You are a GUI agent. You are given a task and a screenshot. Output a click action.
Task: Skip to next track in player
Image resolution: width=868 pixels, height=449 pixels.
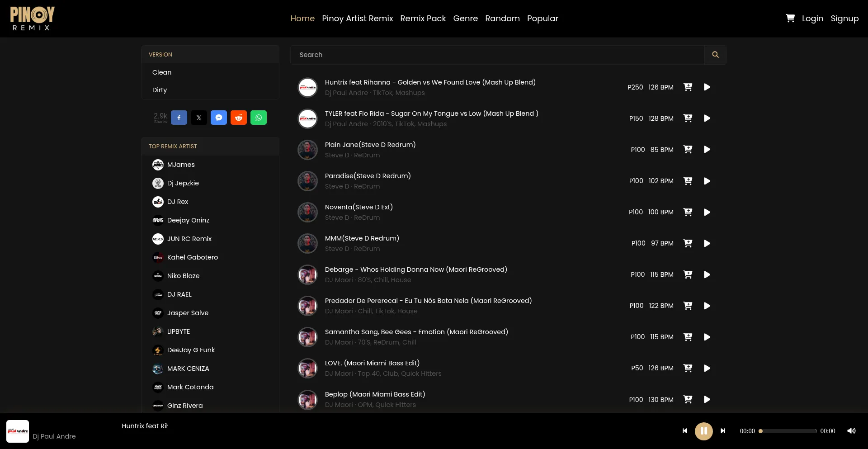click(x=723, y=431)
